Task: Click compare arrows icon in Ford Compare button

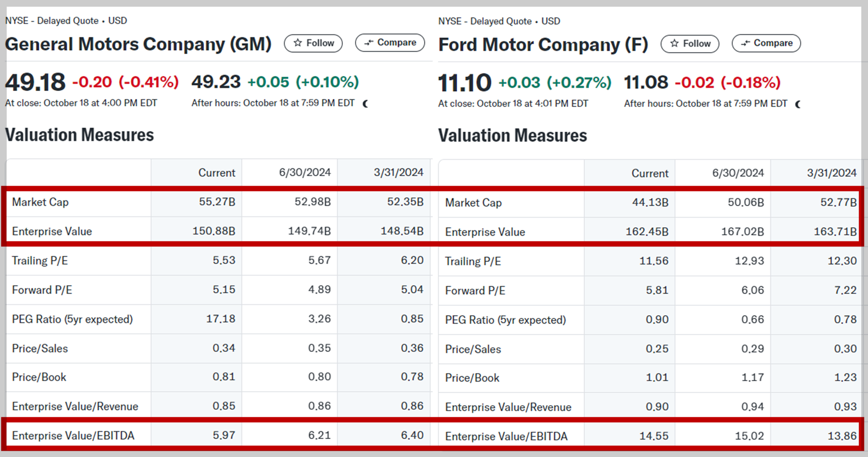Action: pyautogui.click(x=745, y=43)
